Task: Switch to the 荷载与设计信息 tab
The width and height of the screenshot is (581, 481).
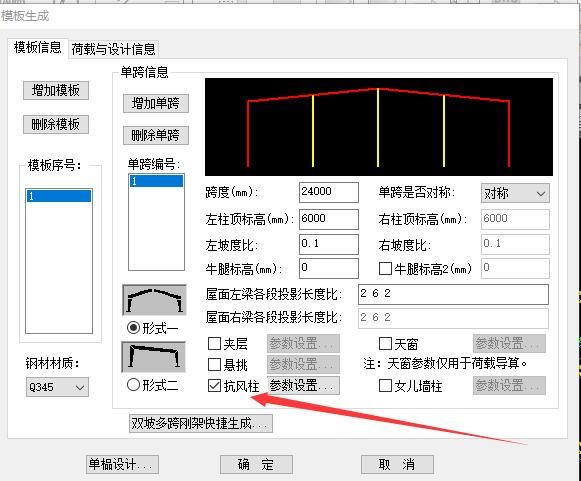Action: point(113,49)
